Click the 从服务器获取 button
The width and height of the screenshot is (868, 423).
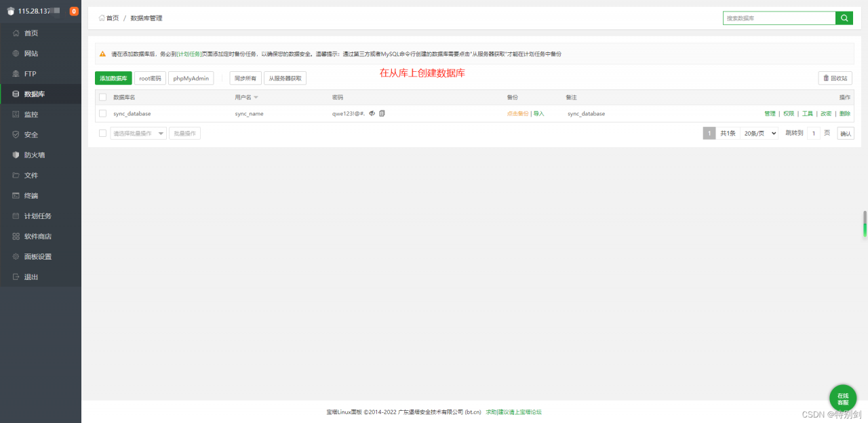pyautogui.click(x=285, y=79)
